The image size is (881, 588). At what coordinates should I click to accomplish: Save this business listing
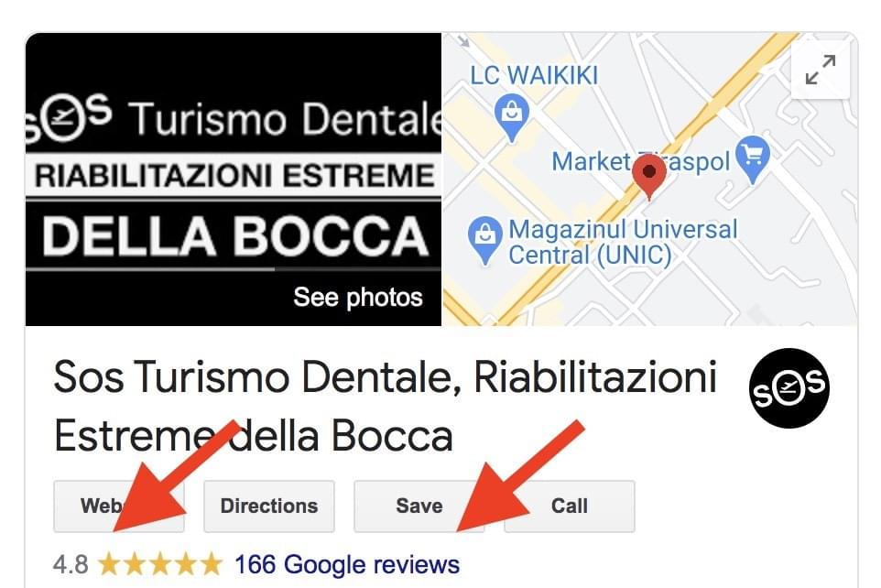pos(419,506)
